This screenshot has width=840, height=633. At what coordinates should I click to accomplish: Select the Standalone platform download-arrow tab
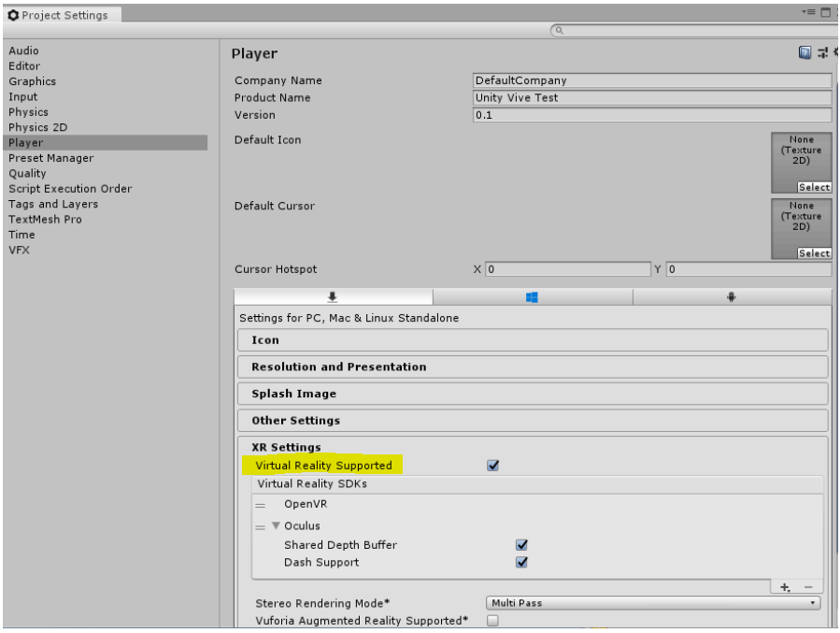tap(333, 297)
